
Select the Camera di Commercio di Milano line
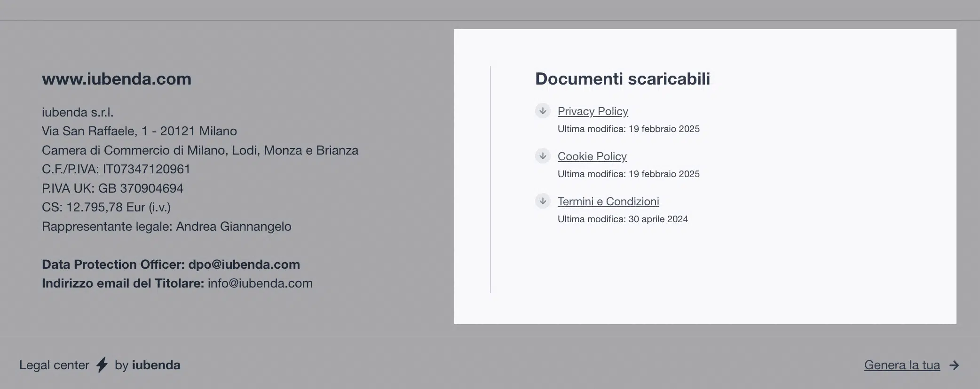point(200,150)
